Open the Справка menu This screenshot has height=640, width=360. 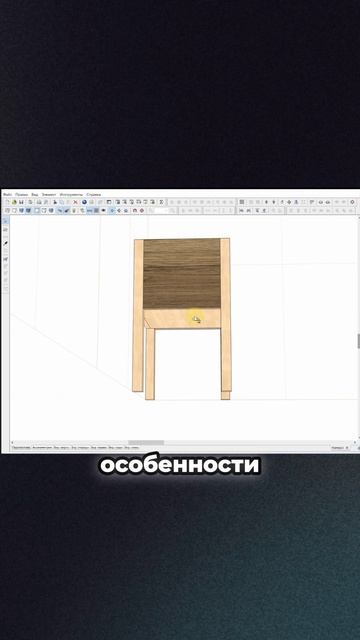[x=93, y=195]
